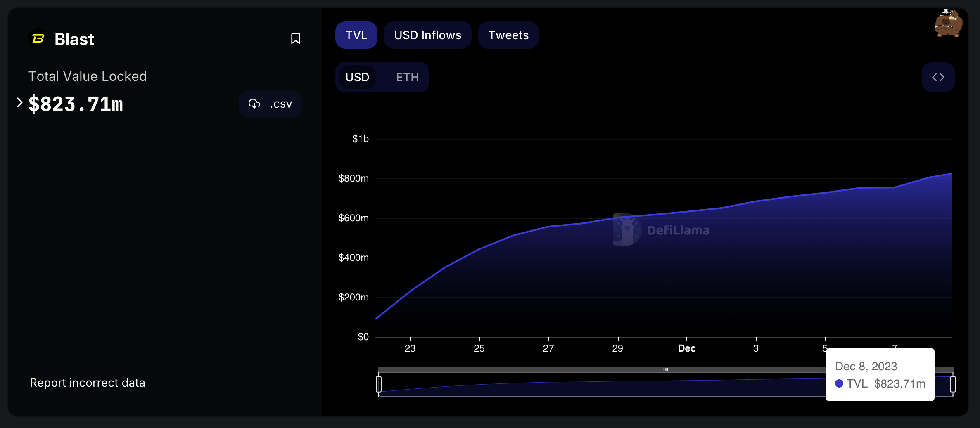The image size is (980, 428).
Task: Open the embed code icon button
Action: pos(938,77)
